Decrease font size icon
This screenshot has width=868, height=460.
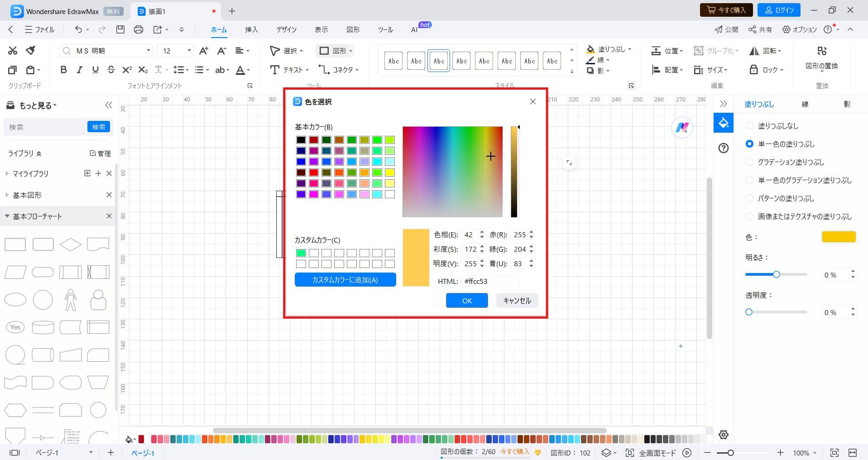pyautogui.click(x=221, y=51)
